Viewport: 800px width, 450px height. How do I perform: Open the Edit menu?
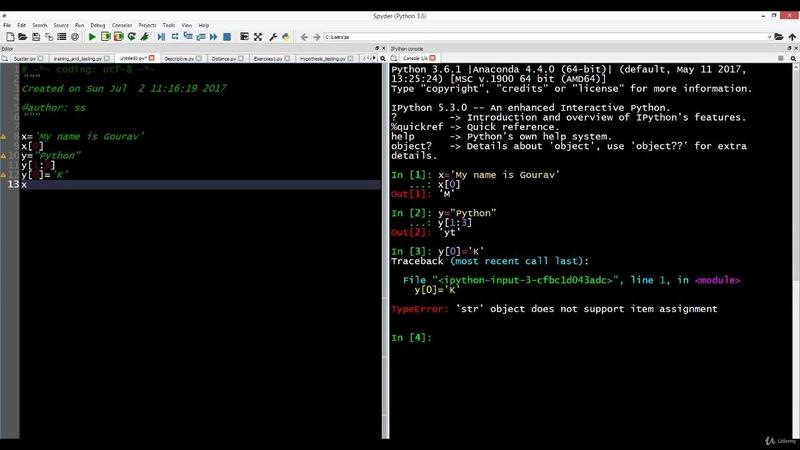pos(21,25)
